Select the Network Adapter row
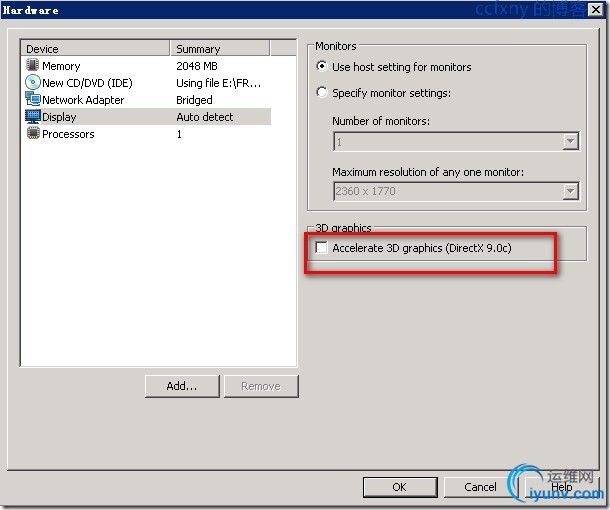610x510 pixels. (x=148, y=100)
